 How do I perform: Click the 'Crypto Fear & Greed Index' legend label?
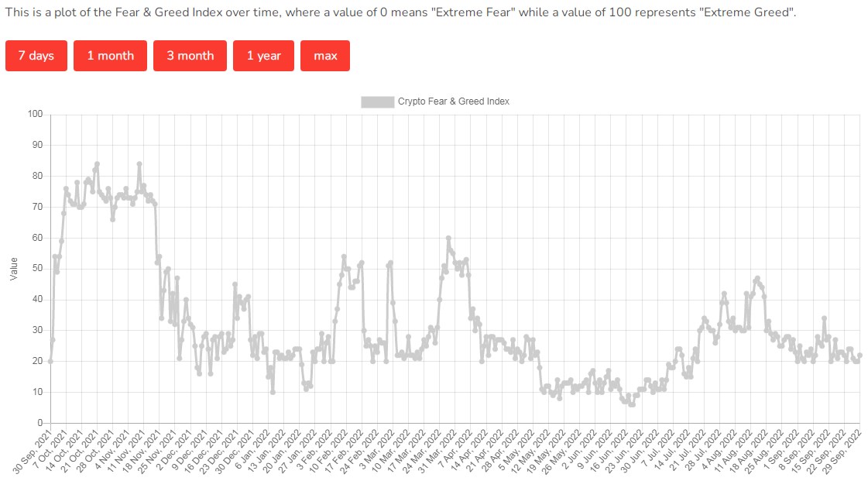[x=454, y=101]
